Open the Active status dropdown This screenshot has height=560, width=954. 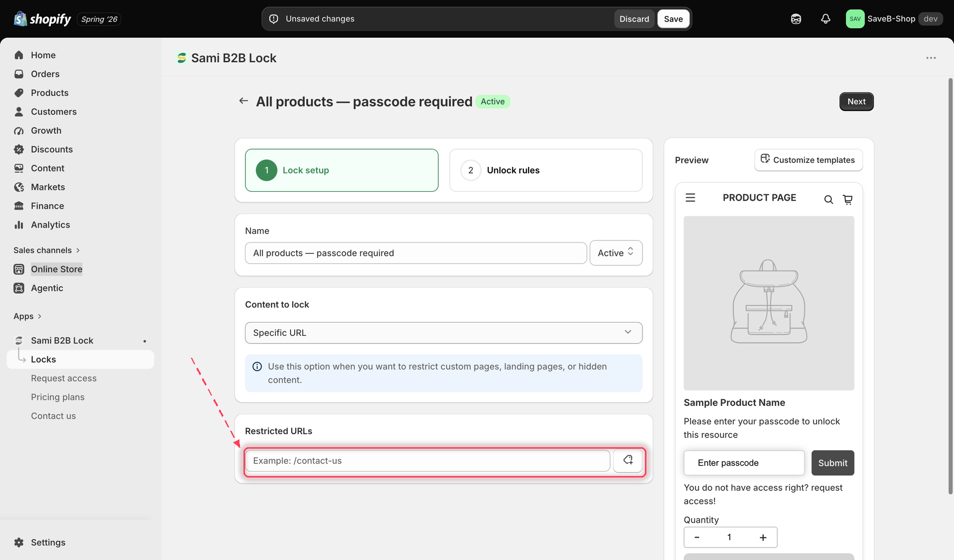[616, 253]
